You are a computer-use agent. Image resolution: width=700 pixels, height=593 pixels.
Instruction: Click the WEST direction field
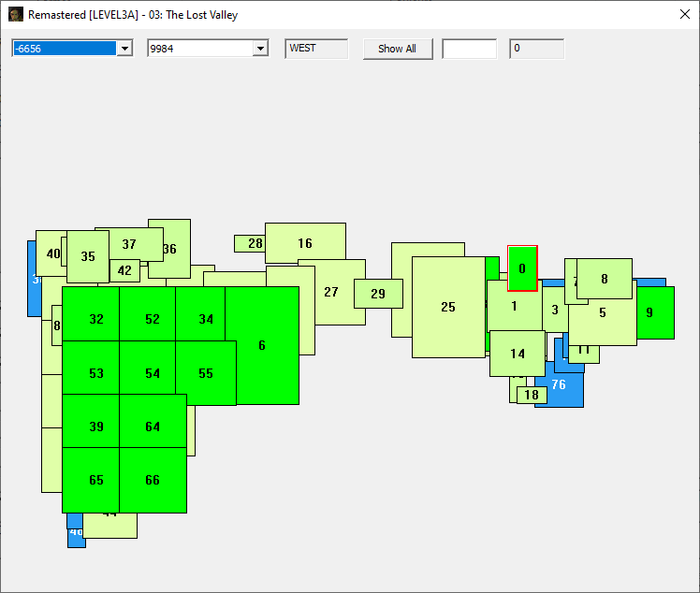[x=316, y=49]
